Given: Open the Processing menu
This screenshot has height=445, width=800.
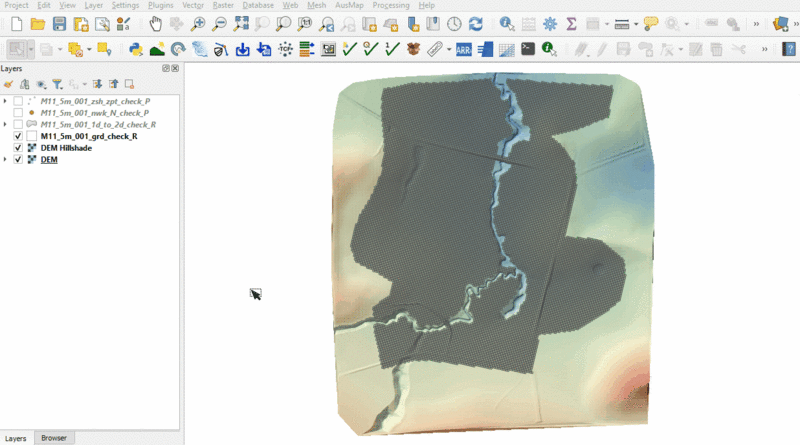Looking at the screenshot, I should tap(389, 5).
